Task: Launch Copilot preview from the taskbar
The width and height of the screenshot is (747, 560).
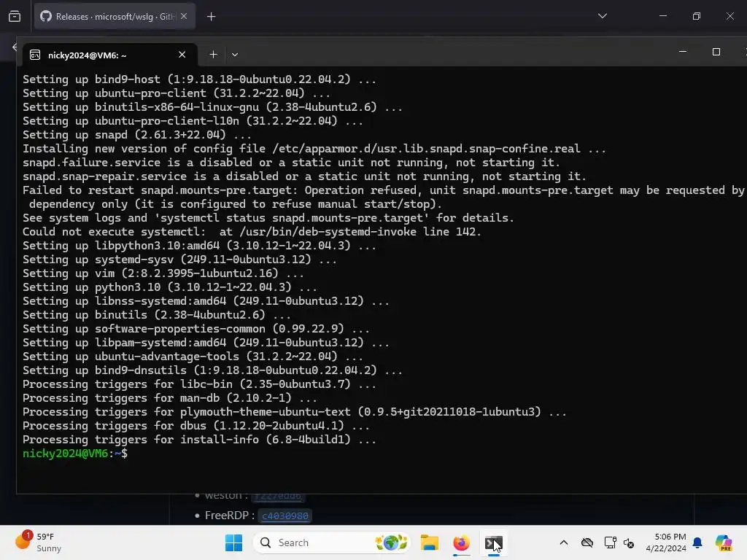Action: click(x=724, y=542)
